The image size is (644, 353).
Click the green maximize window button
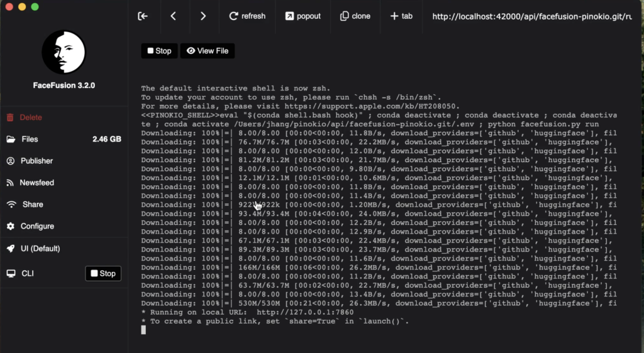click(35, 6)
